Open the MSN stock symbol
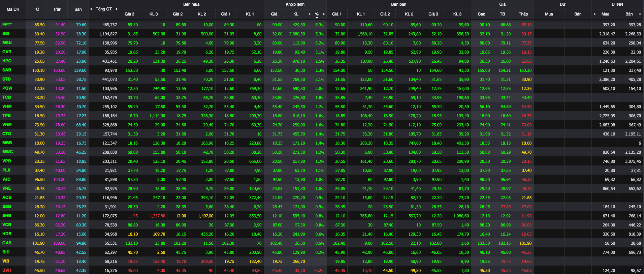Screen dimensions: 644x274 [7, 43]
